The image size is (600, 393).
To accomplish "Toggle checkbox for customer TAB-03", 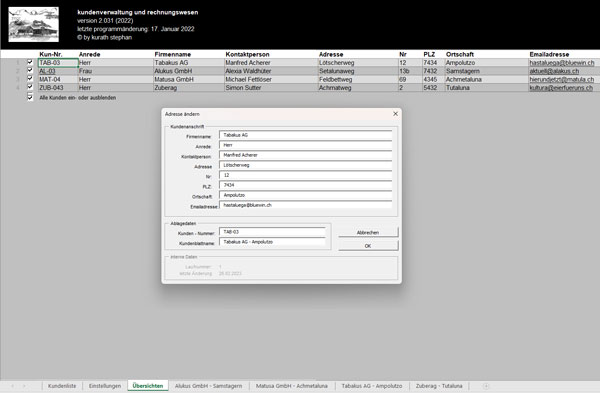I will [30, 62].
